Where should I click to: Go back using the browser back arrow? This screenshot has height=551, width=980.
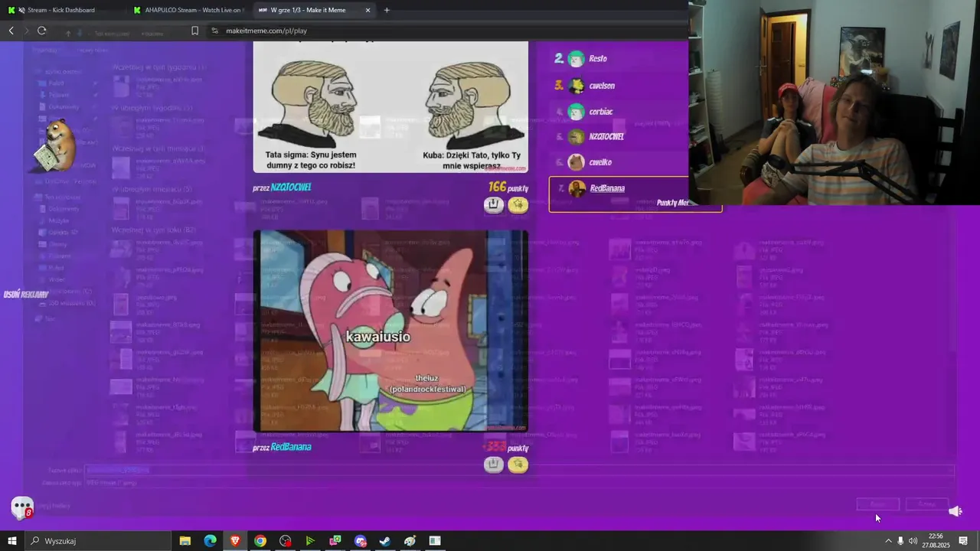(x=11, y=31)
